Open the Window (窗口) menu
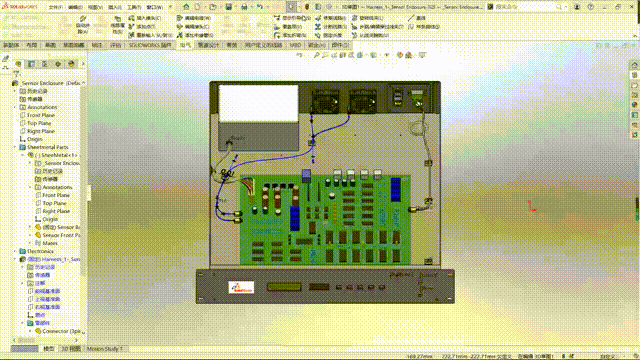This screenshot has height=360, width=640. [x=154, y=7]
